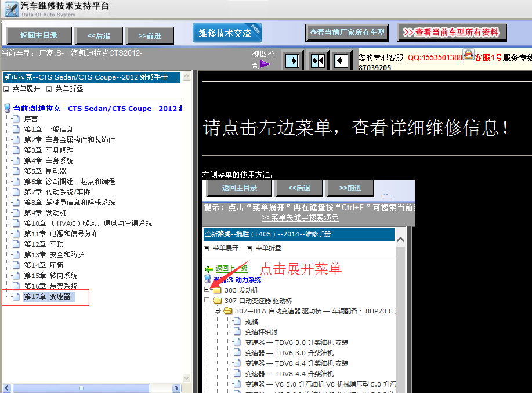Viewport: 532px width, 393px height.
Task: Click the horizontal scrollbar right arrow
Action: pyautogui.click(x=176, y=388)
